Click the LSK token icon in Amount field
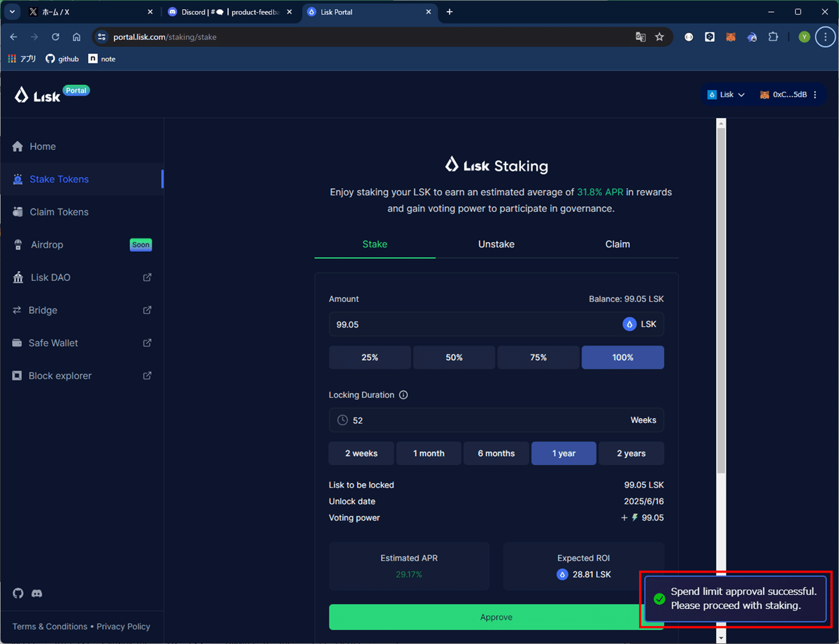Viewport: 839px width, 644px height. [x=629, y=324]
